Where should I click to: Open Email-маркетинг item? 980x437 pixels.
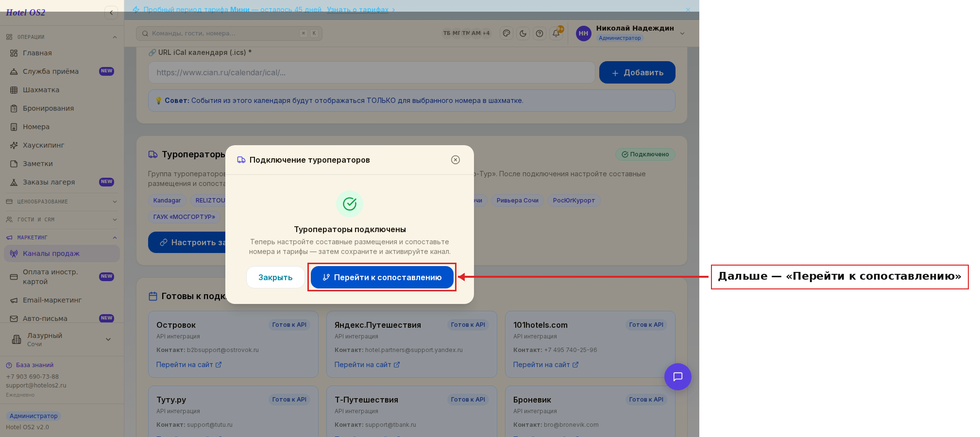pyautogui.click(x=62, y=300)
